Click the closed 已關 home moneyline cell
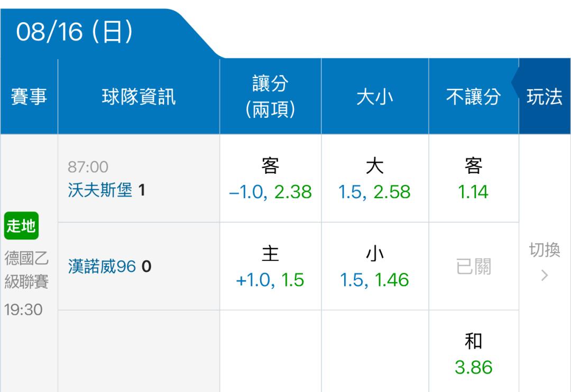571x392 pixels. [473, 266]
